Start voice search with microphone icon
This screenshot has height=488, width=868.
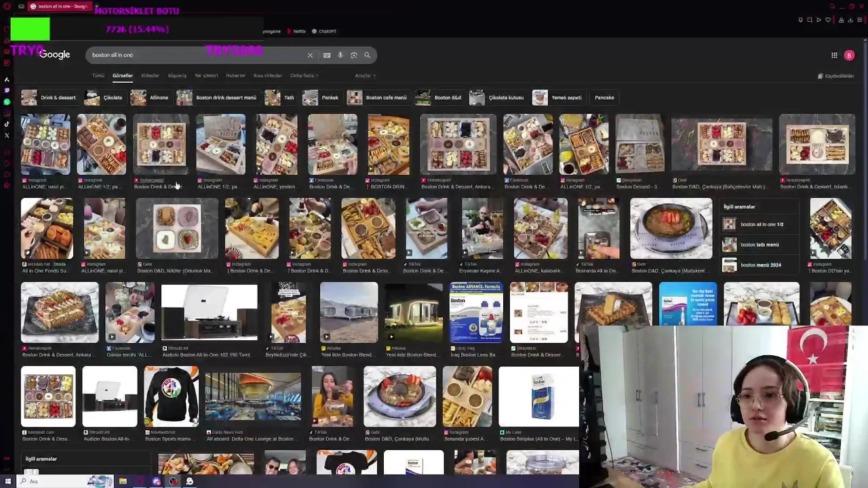pyautogui.click(x=340, y=55)
